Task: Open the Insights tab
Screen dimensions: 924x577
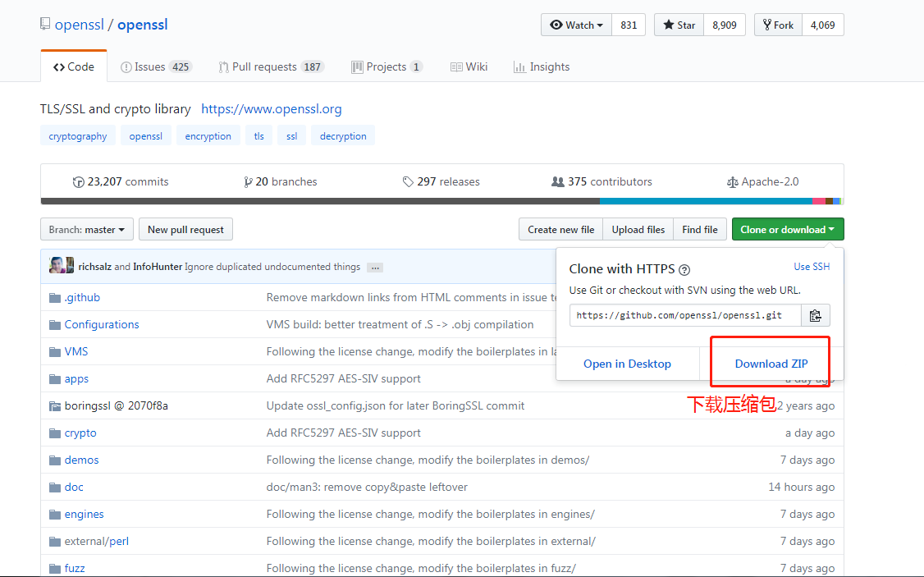Action: [542, 66]
